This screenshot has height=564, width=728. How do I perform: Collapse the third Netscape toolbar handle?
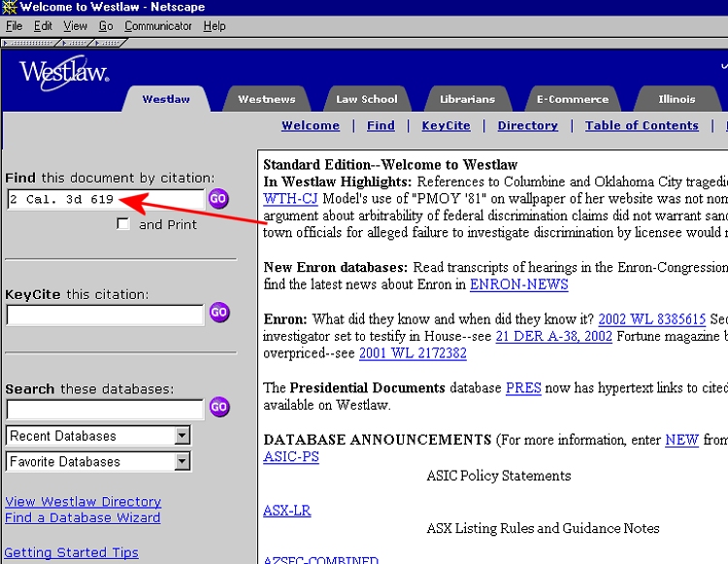click(109, 43)
